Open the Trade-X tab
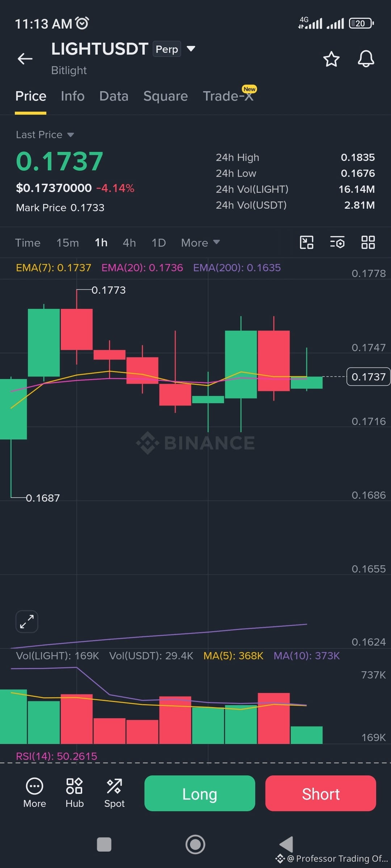Screen dimensions: 391x868 tap(228, 96)
